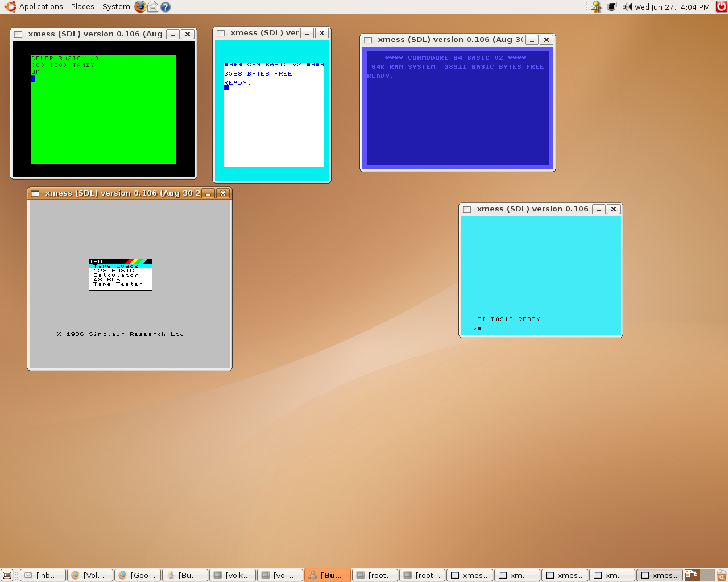Open window menu icon of Color BASIC window
The height and width of the screenshot is (582, 728).
click(x=18, y=34)
